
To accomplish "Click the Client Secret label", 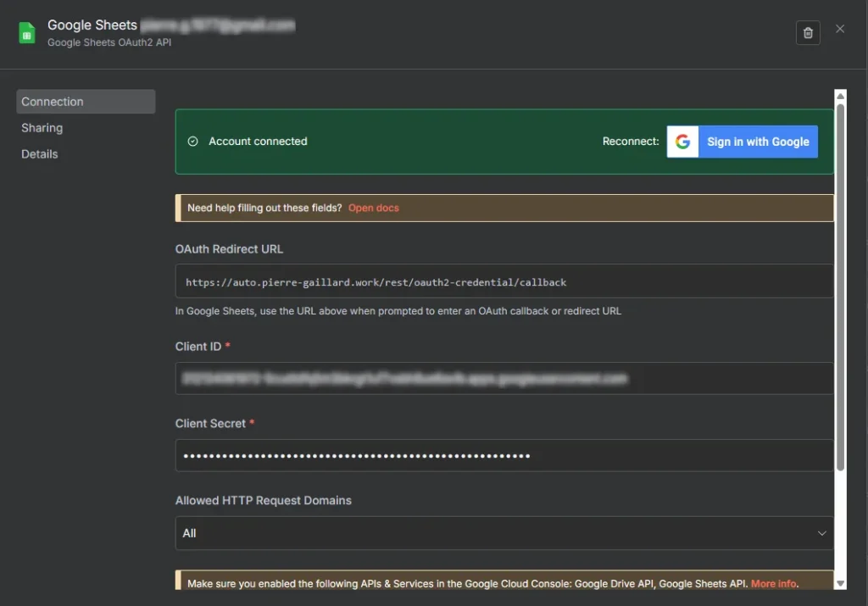I will tap(210, 424).
